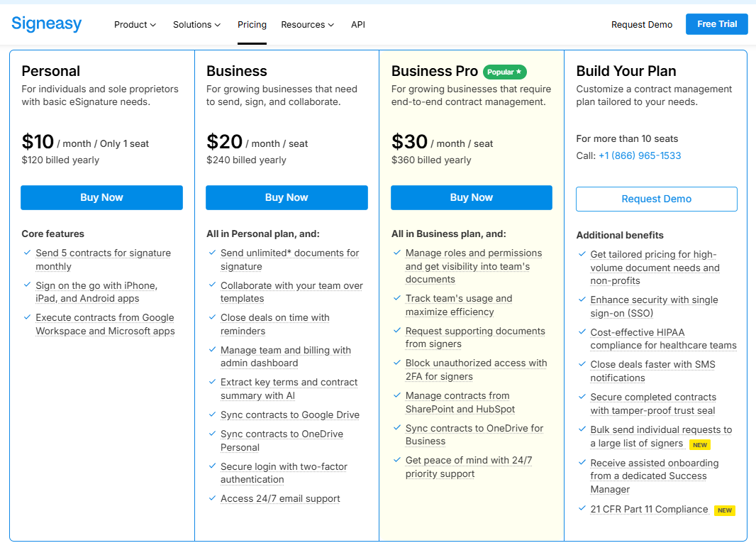Click Buy Now under the Personal plan
Screen dimensions: 756x543
coord(101,197)
